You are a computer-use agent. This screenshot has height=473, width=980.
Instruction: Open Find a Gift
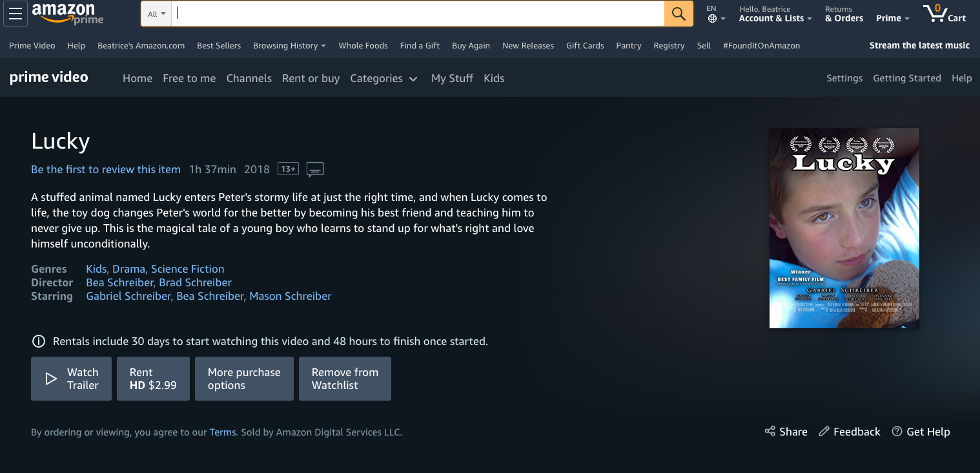point(420,46)
